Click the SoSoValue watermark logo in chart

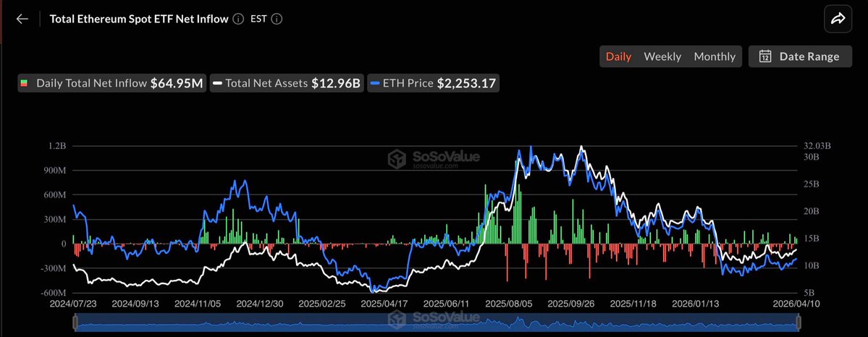[395, 159]
